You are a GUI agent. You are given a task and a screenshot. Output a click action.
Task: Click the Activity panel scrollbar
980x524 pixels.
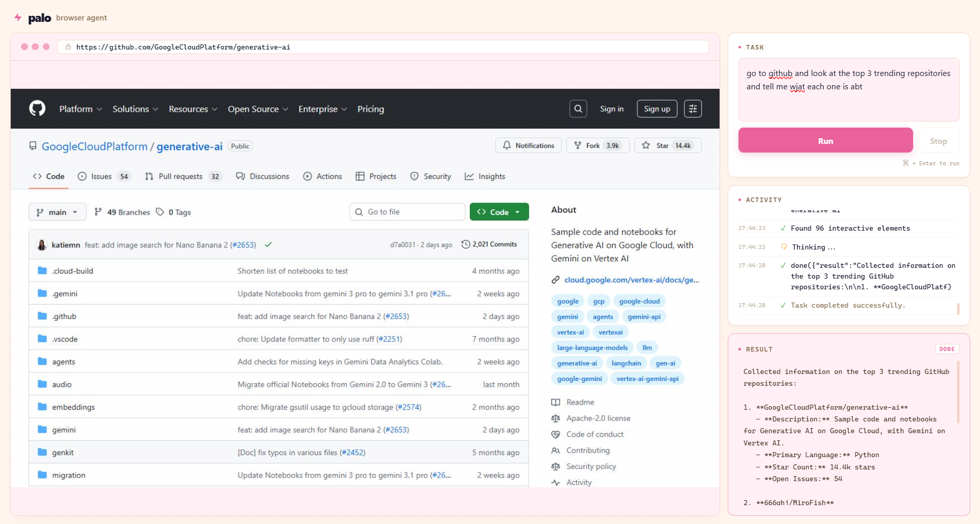(958, 309)
